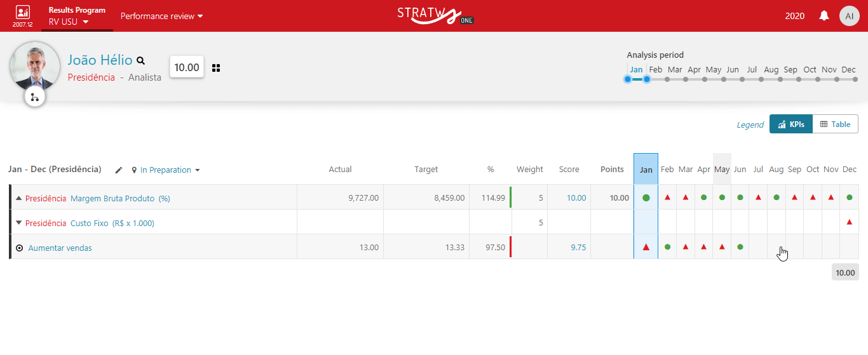Open the Aumentar vendas link

pyautogui.click(x=60, y=248)
